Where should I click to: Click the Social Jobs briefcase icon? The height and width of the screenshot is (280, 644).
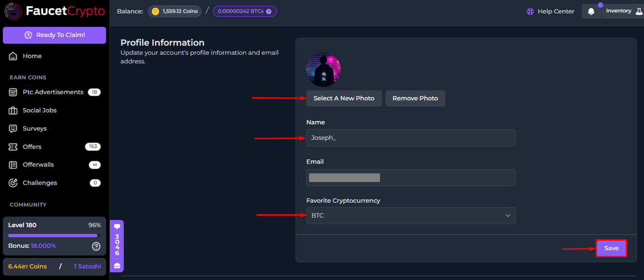tap(13, 110)
